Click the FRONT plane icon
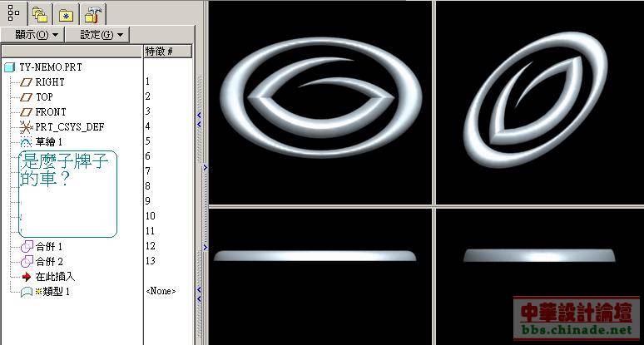 tap(26, 112)
